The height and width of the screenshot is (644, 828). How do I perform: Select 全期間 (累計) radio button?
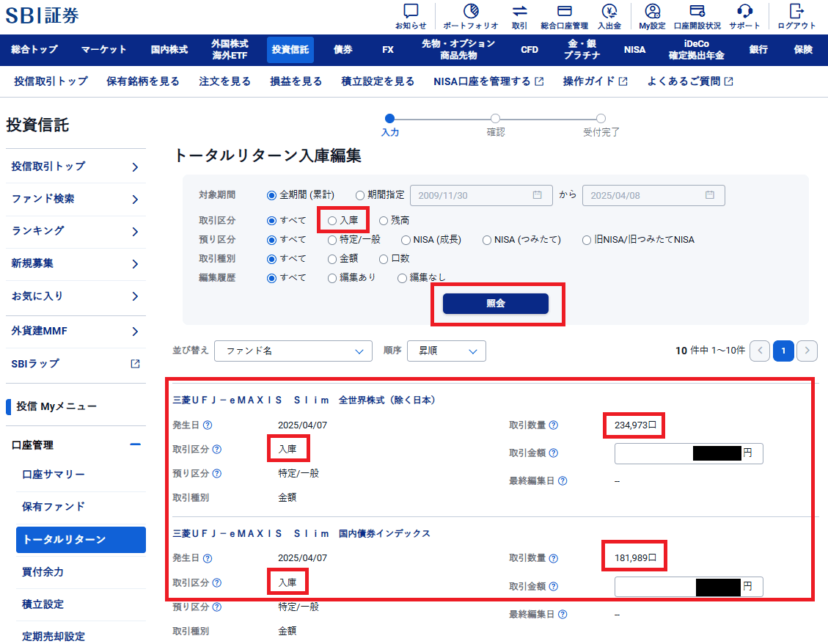click(271, 195)
